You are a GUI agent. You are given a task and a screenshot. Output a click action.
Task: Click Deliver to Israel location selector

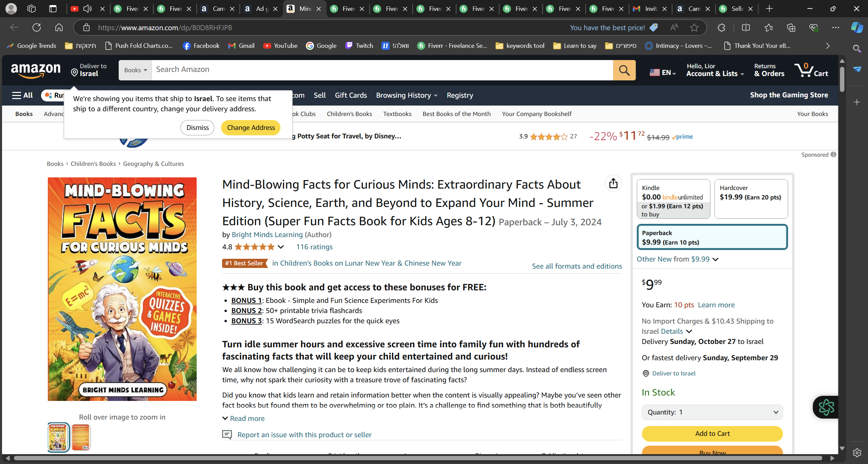(x=89, y=70)
